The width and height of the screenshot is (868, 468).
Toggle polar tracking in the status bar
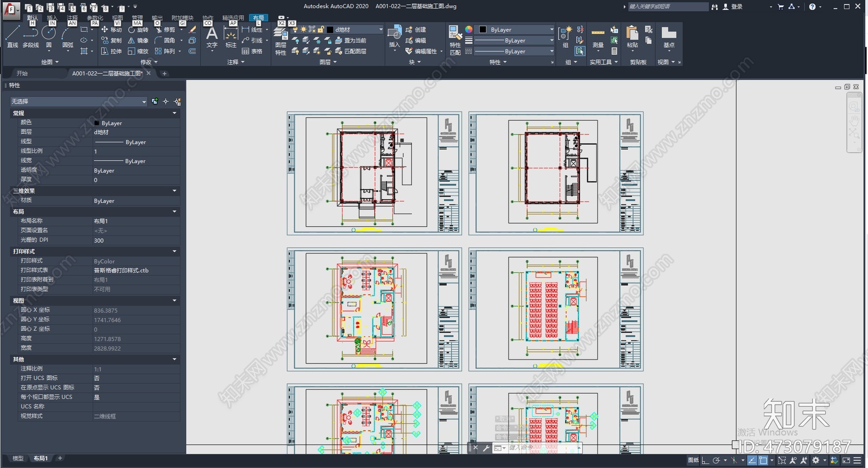716,460
